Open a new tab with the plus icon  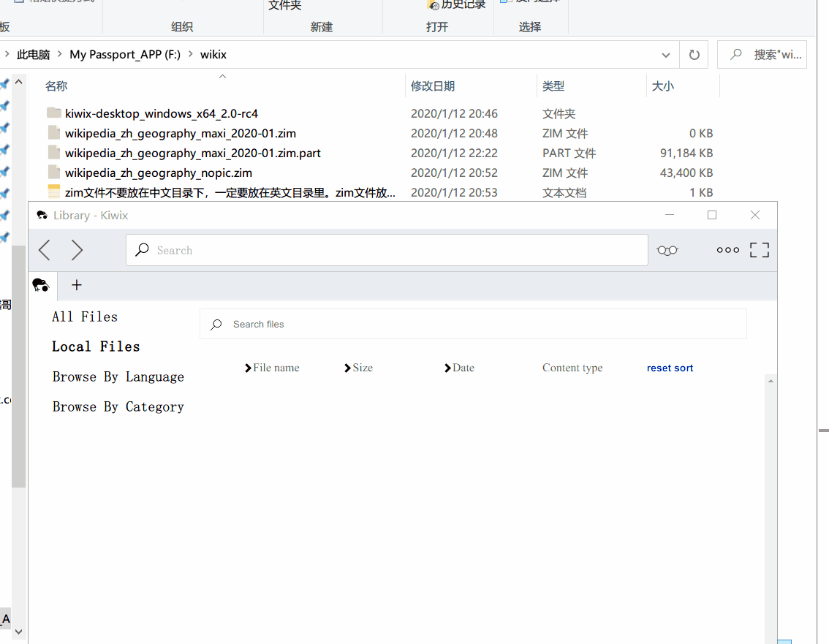coord(76,285)
